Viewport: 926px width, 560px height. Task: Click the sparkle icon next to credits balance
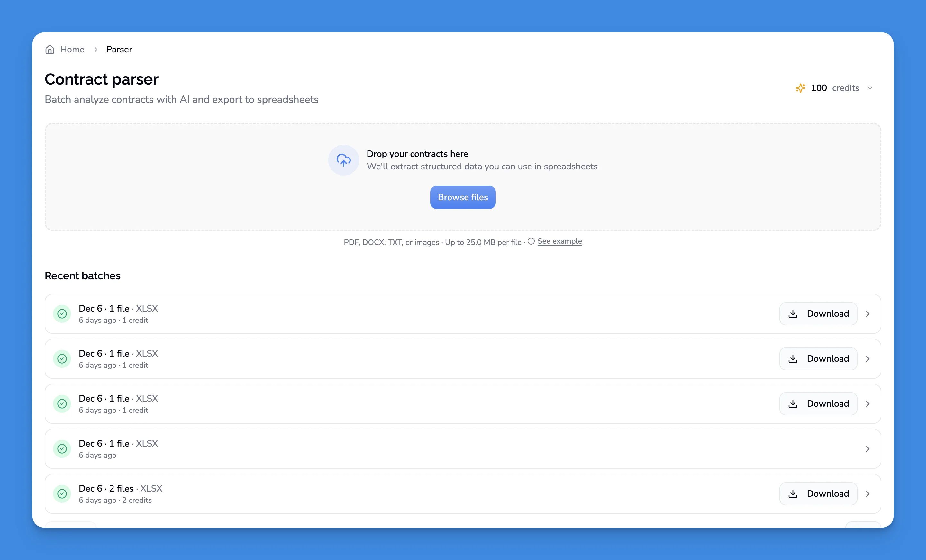tap(801, 88)
